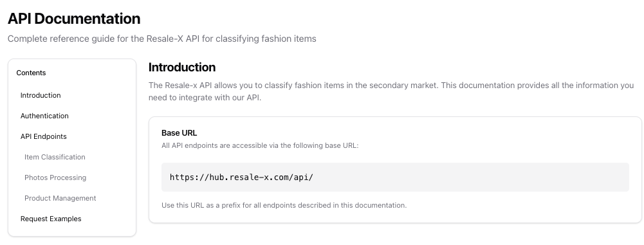Click the 'Contents' sidebar label
Image resolution: width=644 pixels, height=245 pixels.
[31, 73]
